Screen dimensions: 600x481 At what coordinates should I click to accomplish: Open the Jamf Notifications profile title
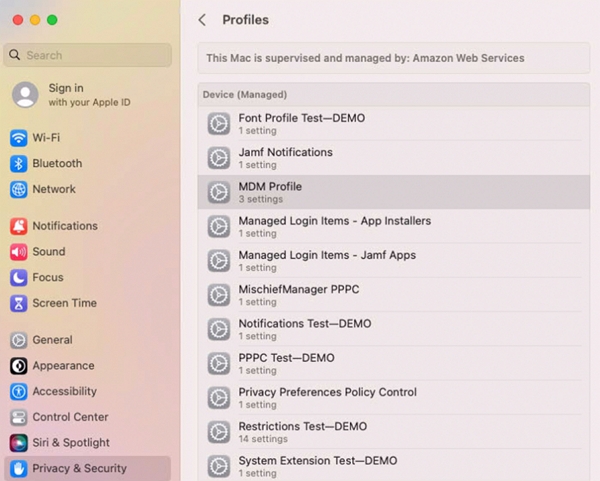click(x=285, y=152)
